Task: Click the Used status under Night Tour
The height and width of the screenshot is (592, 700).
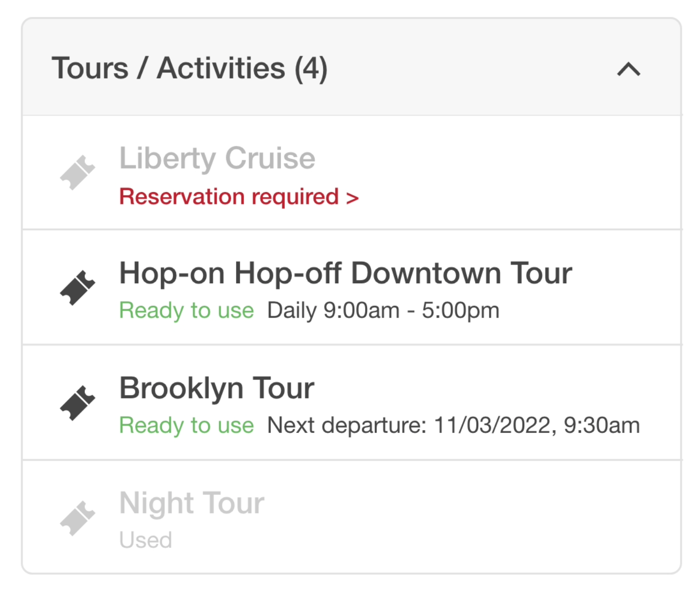Action: click(x=146, y=540)
